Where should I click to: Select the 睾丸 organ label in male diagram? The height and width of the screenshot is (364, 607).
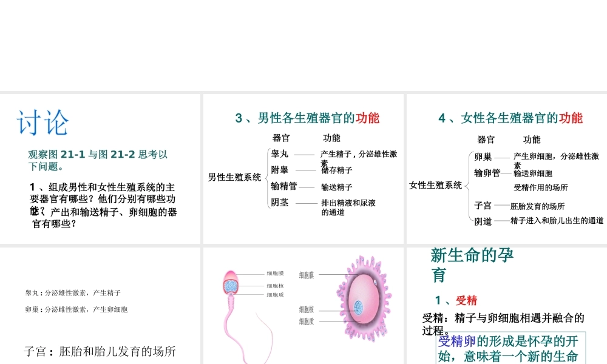(x=279, y=154)
